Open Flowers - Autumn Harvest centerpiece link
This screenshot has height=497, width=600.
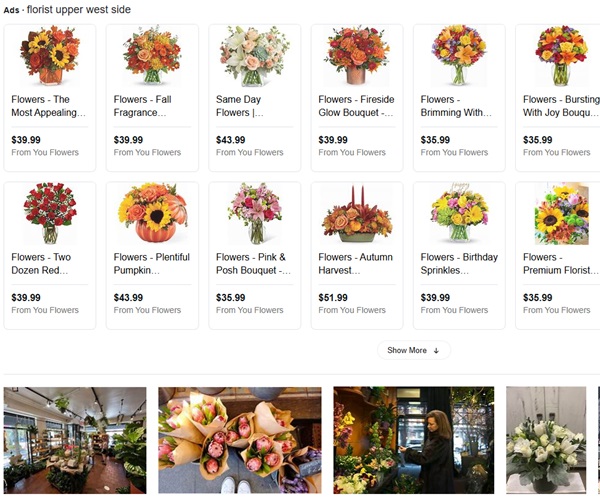(355, 264)
